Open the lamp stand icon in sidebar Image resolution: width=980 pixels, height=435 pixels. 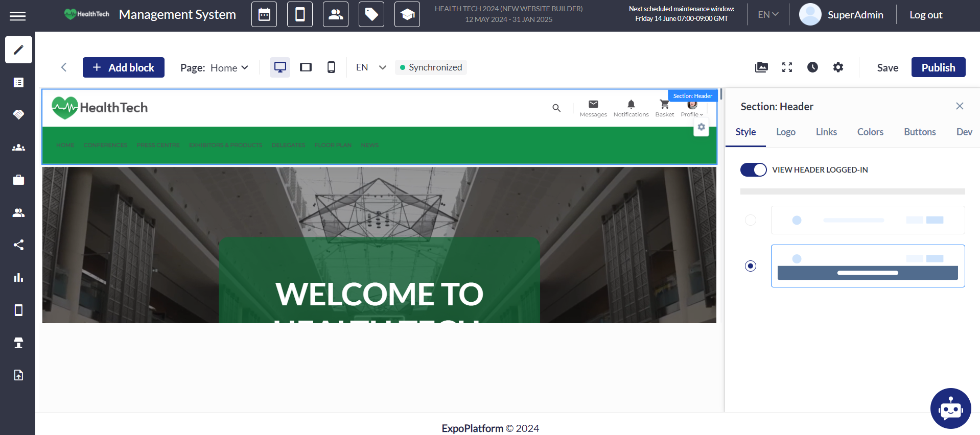tap(18, 343)
